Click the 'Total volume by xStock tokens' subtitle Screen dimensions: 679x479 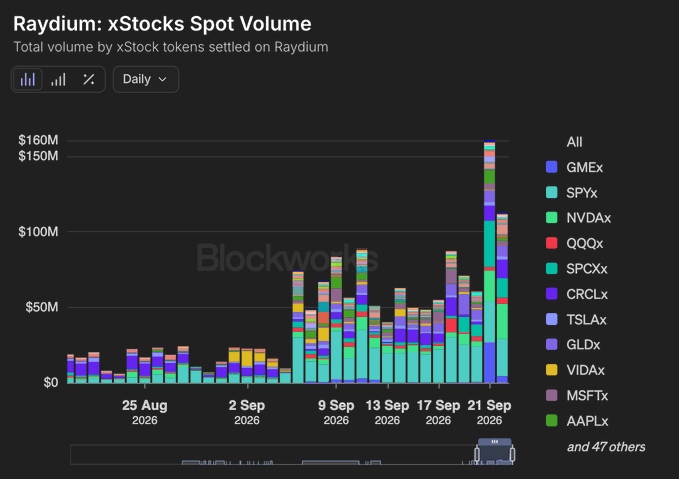171,47
